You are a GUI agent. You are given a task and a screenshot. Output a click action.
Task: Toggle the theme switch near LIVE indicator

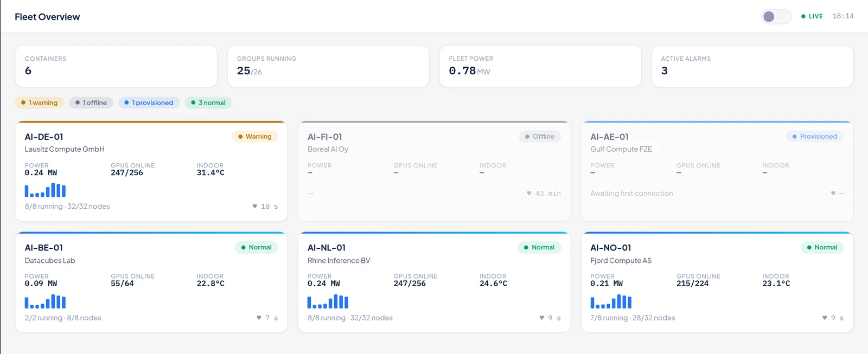[x=776, y=17]
